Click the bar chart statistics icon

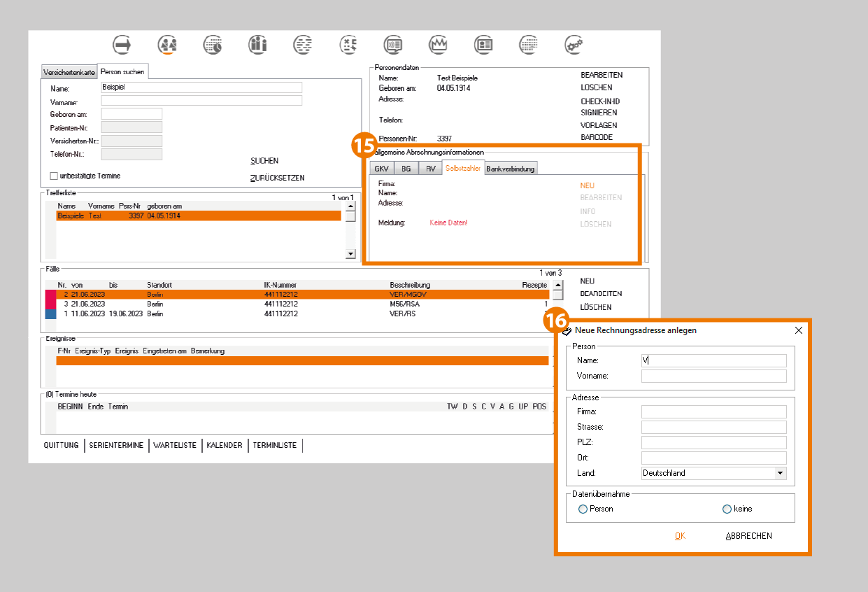click(x=258, y=45)
